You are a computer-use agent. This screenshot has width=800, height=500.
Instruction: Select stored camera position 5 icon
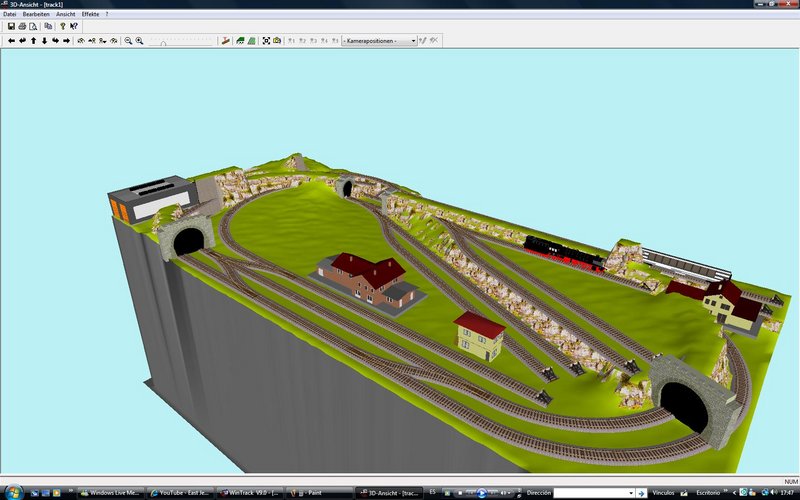click(x=335, y=40)
